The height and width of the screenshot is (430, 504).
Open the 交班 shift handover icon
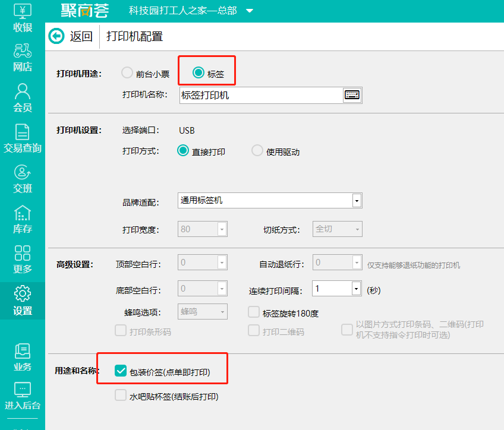[x=22, y=178]
